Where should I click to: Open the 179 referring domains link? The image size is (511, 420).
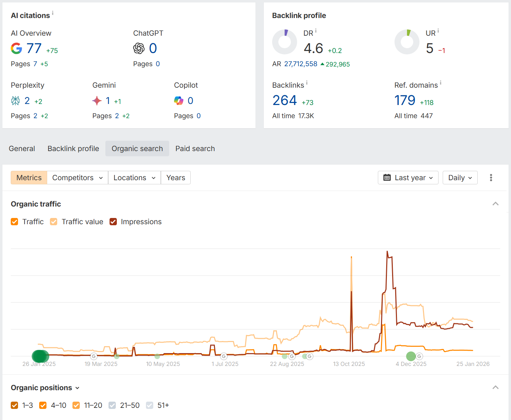[405, 100]
